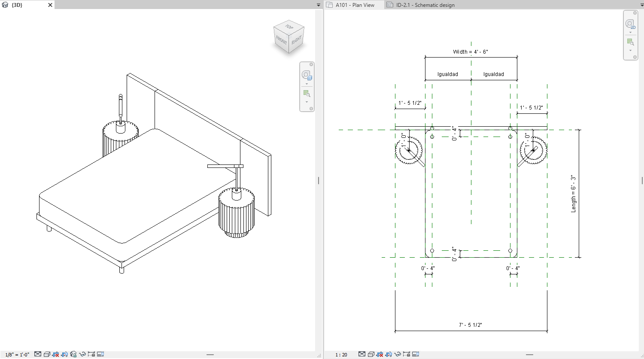Change visual style in 3D view bar
The image size is (644, 359).
pos(47,354)
